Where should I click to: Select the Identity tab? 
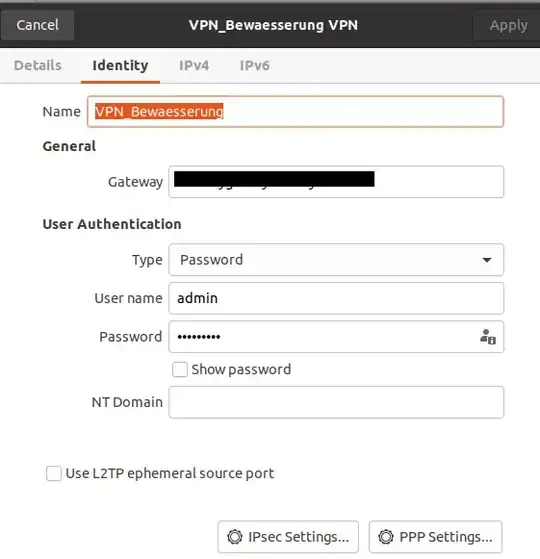click(120, 66)
